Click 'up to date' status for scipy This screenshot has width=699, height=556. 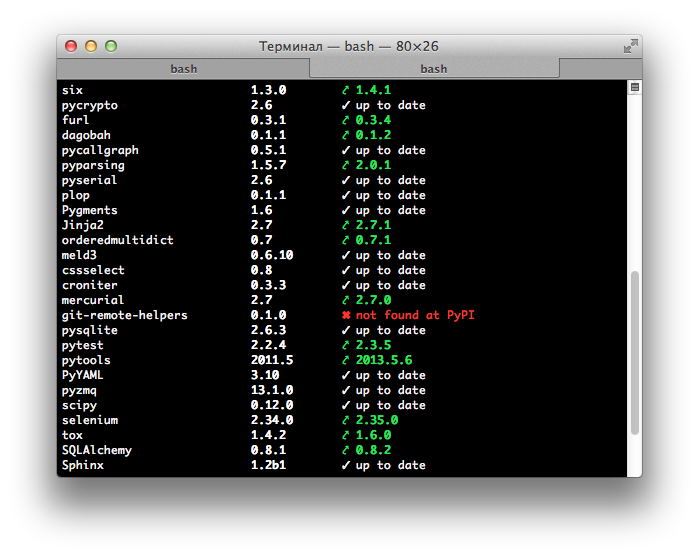[x=391, y=406]
